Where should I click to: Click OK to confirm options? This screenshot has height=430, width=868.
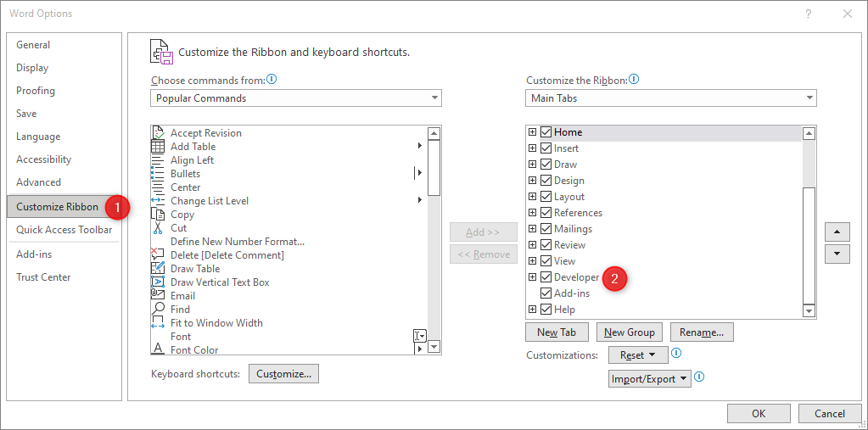pos(759,413)
